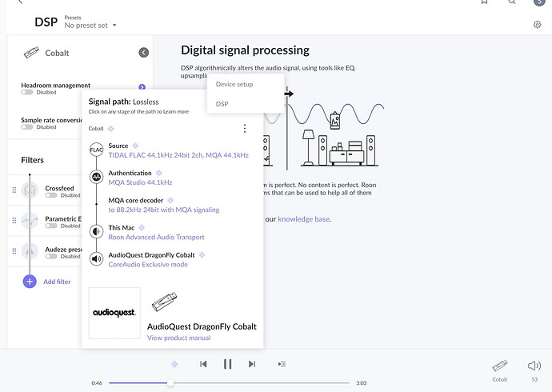The width and height of the screenshot is (552, 392).
Task: Click the Audeze presets drag handle
Action: tap(14, 251)
